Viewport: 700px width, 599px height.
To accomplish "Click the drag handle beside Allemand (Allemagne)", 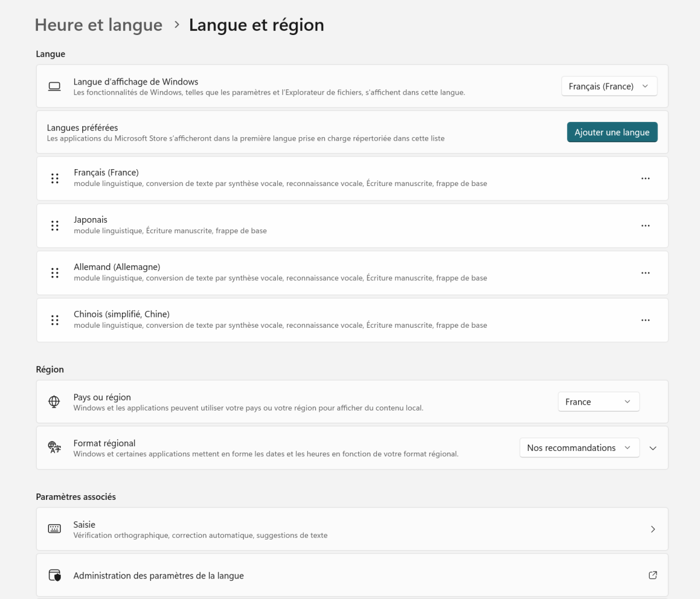I will 55,273.
